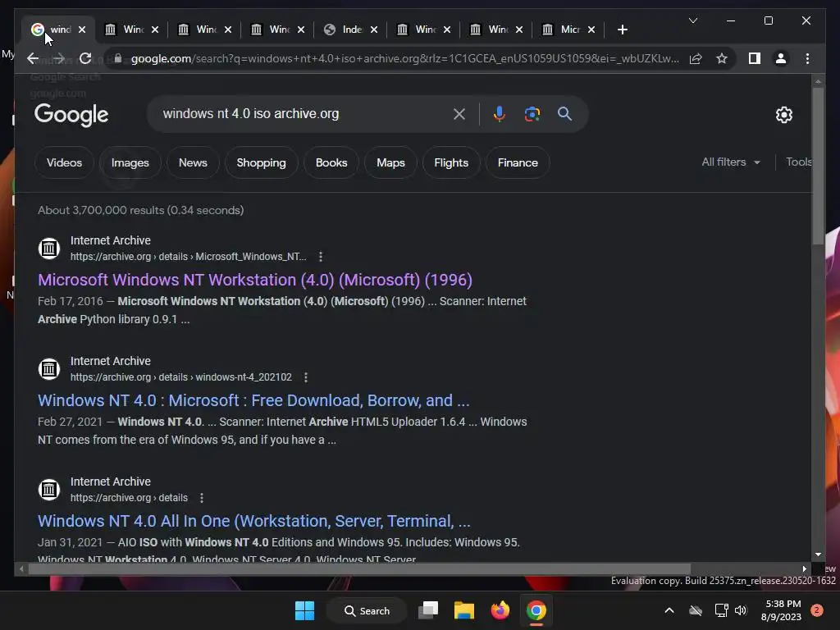The height and width of the screenshot is (630, 840).
Task: Search by image with Google Lens
Action: click(532, 114)
